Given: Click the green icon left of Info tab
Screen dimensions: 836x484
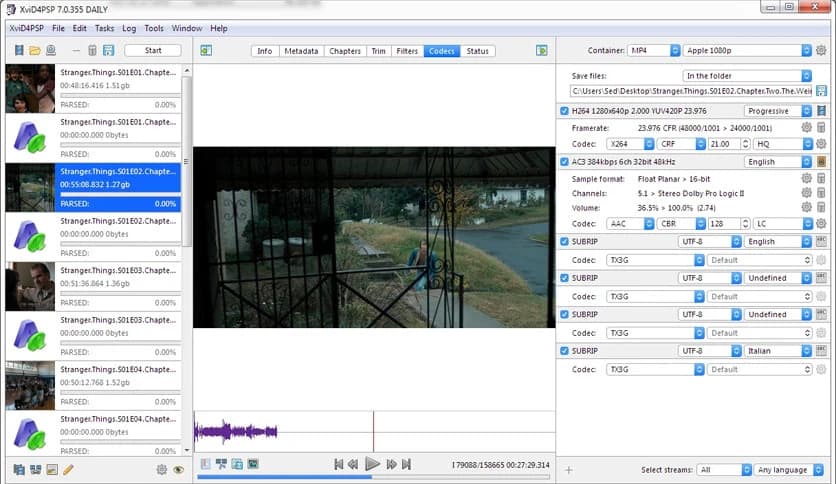Looking at the screenshot, I should (206, 50).
